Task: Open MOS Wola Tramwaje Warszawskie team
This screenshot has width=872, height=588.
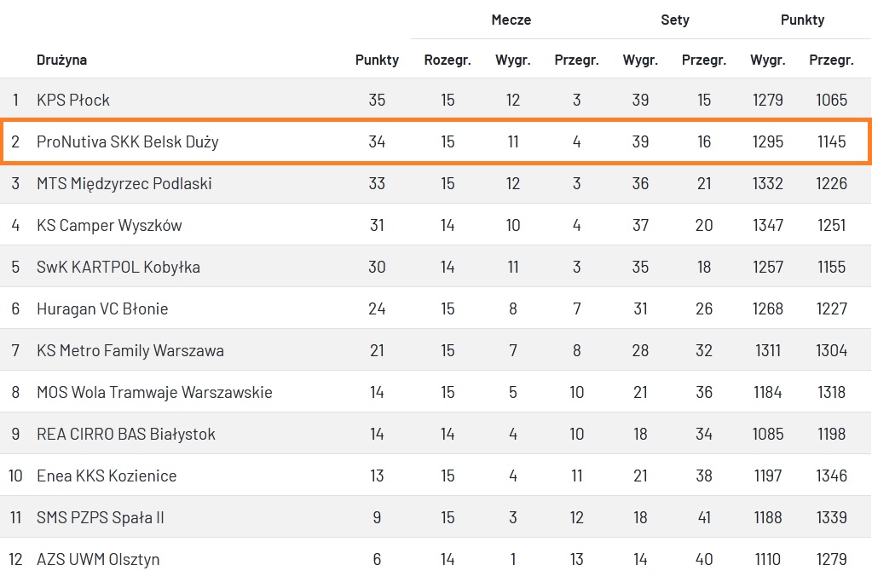Action: point(154,392)
